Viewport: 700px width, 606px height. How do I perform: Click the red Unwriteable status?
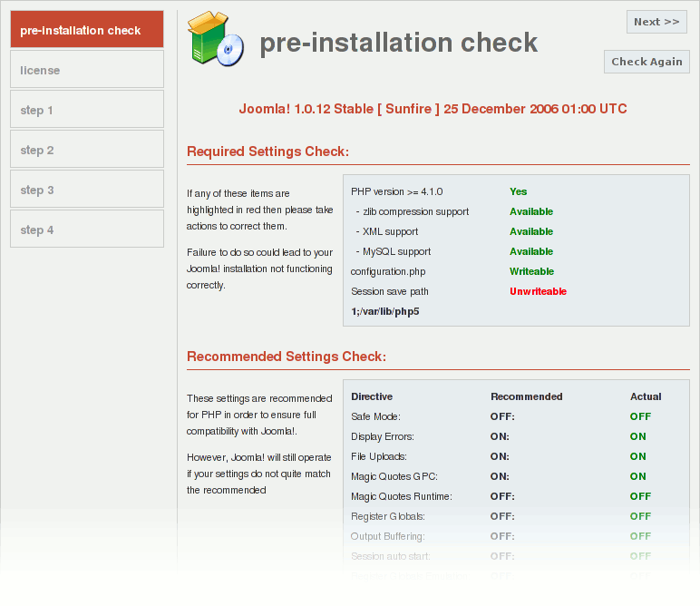[x=538, y=291]
